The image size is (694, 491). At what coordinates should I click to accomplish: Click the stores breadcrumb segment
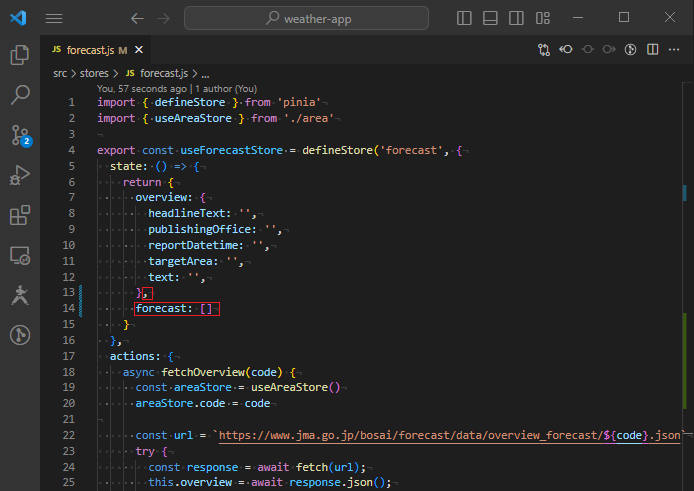click(x=94, y=73)
